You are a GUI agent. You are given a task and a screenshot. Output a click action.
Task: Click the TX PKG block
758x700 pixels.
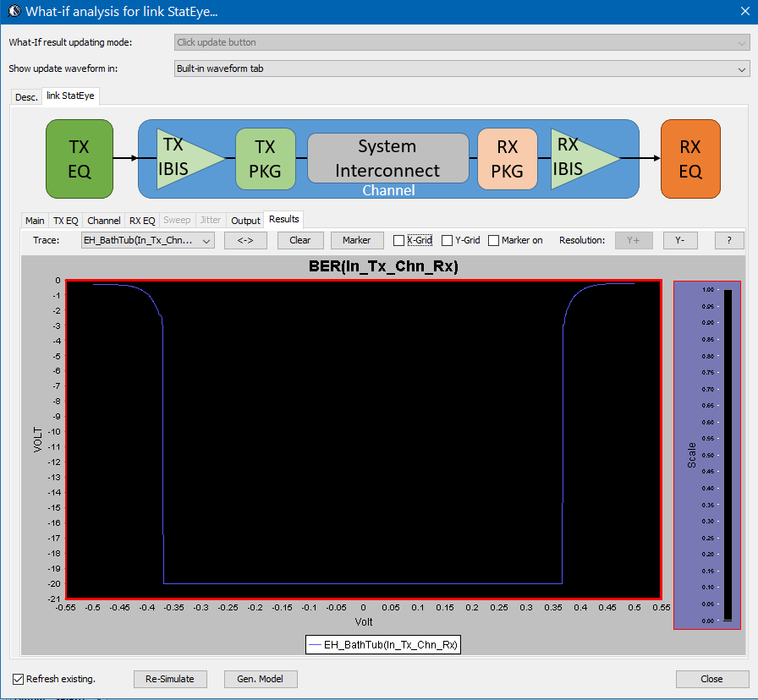(x=265, y=158)
